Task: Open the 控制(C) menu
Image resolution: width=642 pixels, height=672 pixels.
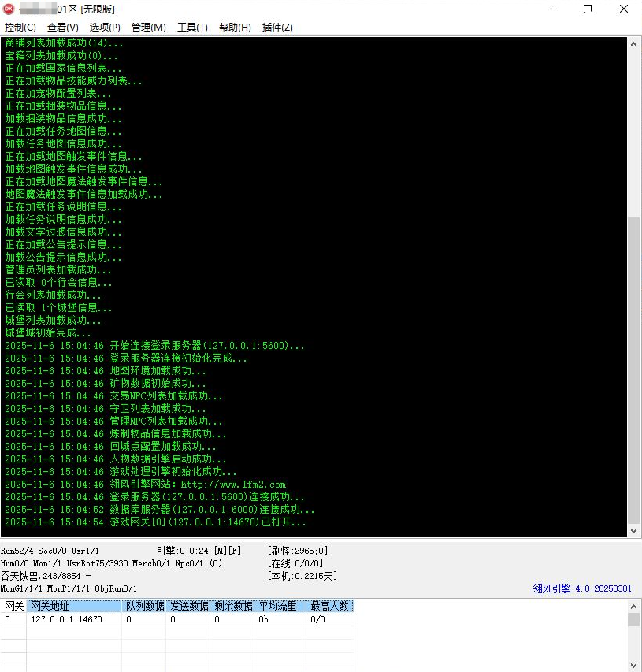Action: point(20,27)
